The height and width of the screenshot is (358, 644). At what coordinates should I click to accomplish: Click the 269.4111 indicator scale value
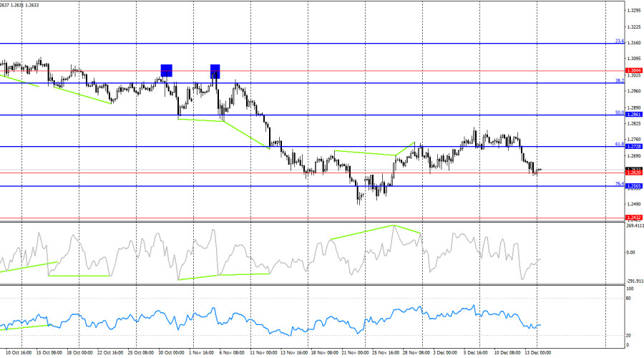click(x=635, y=226)
